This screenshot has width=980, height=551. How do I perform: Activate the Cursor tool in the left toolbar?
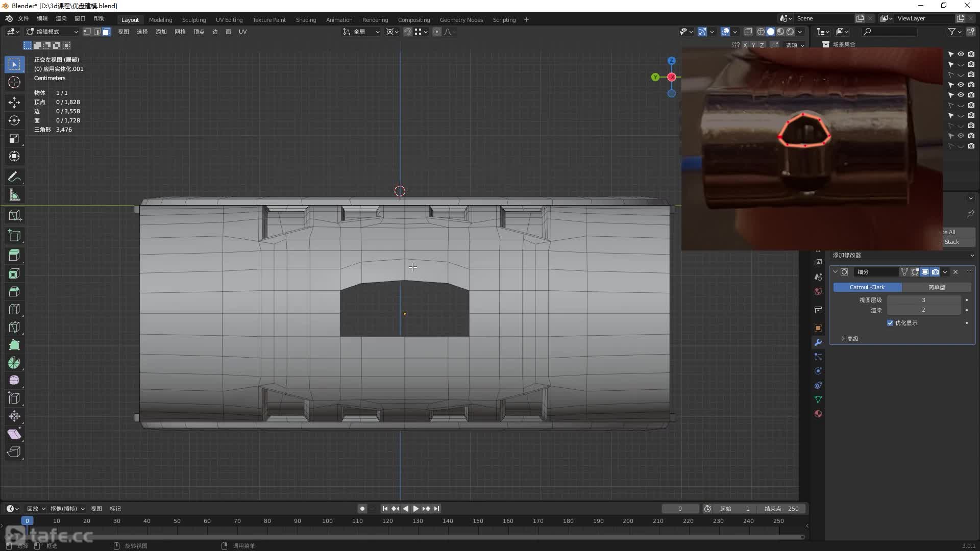(x=14, y=83)
